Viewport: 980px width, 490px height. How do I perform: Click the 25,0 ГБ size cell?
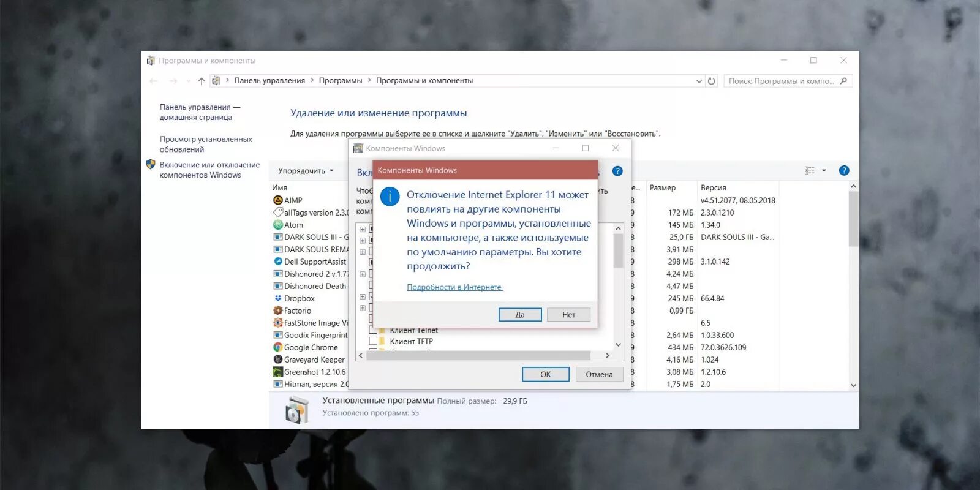(681, 237)
